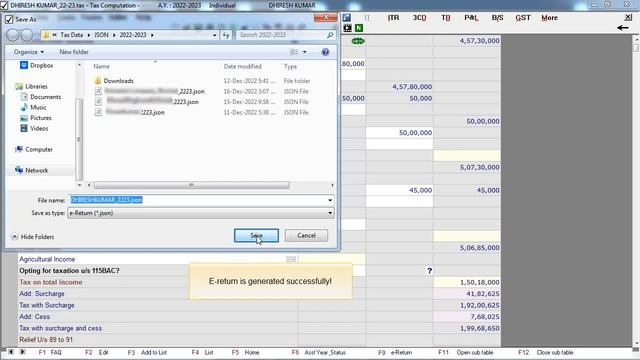Click the film-strip video icon

click(347, 28)
